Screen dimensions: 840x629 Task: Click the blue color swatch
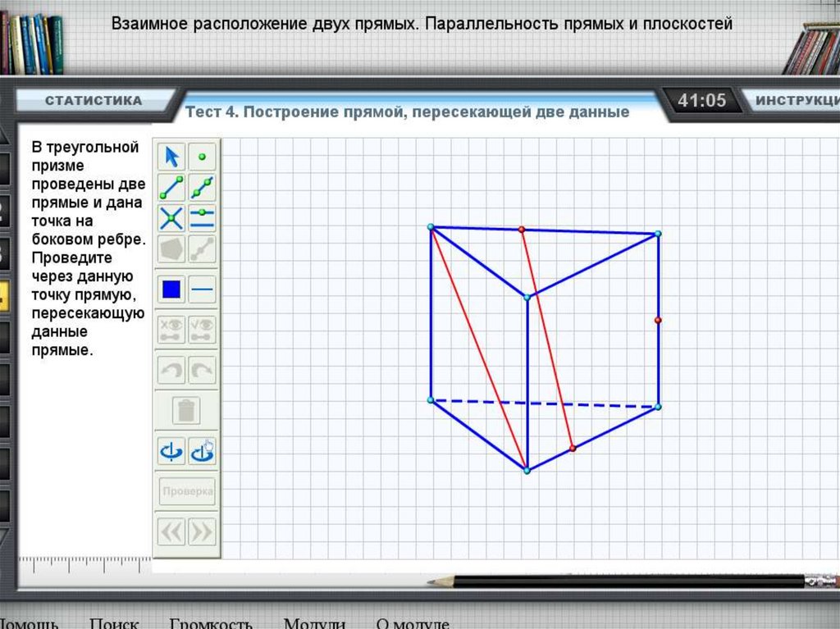tap(171, 289)
